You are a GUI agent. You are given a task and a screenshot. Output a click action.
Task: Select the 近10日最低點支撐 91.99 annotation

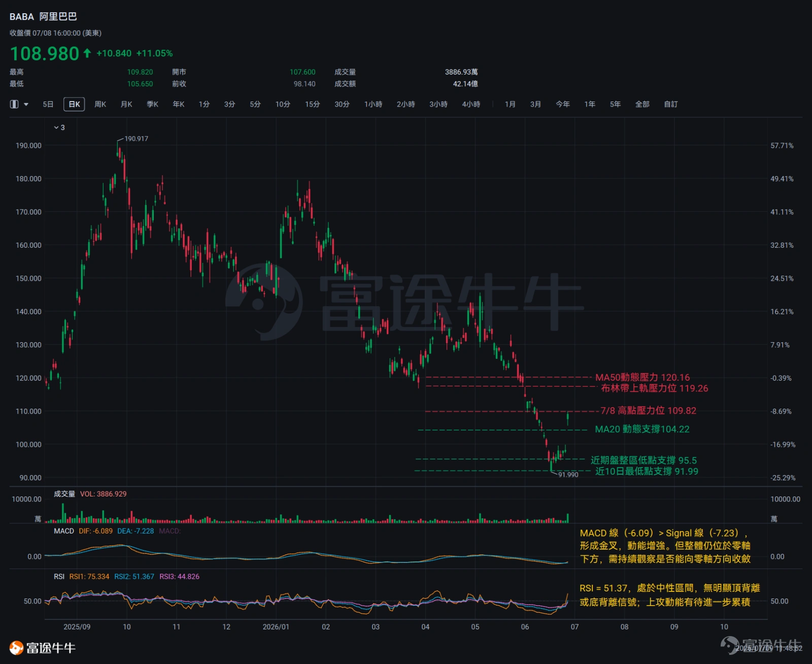647,471
